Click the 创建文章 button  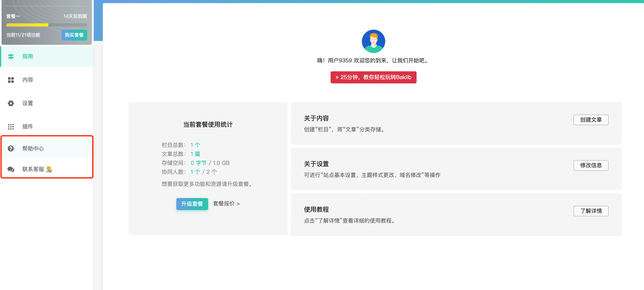(591, 120)
